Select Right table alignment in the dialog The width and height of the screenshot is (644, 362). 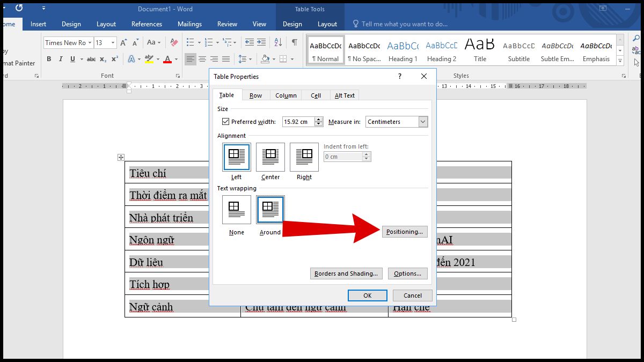coord(304,157)
